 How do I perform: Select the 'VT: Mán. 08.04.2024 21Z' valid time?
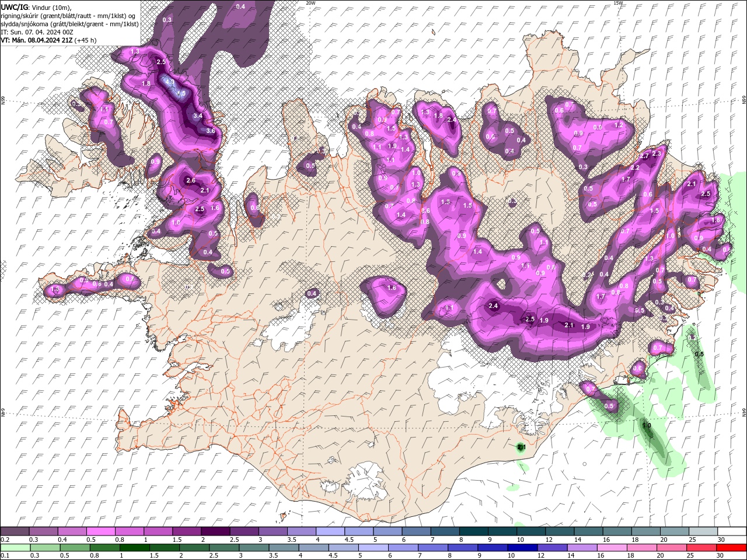(x=37, y=40)
